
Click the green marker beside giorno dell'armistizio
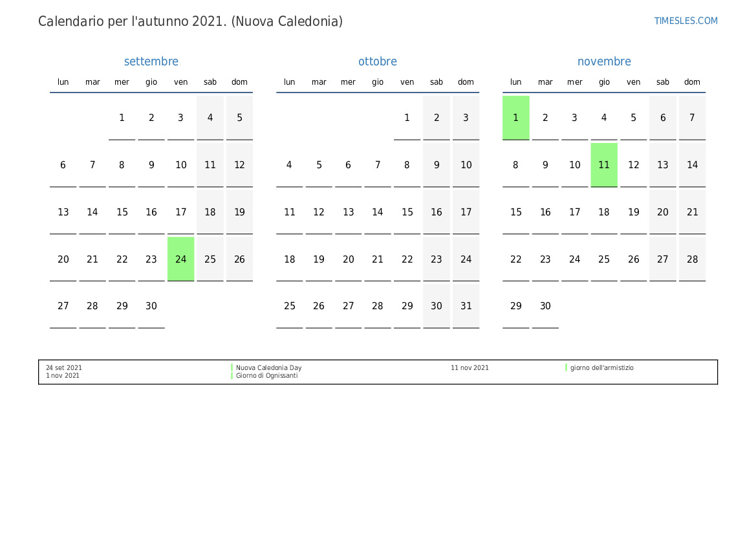[566, 367]
